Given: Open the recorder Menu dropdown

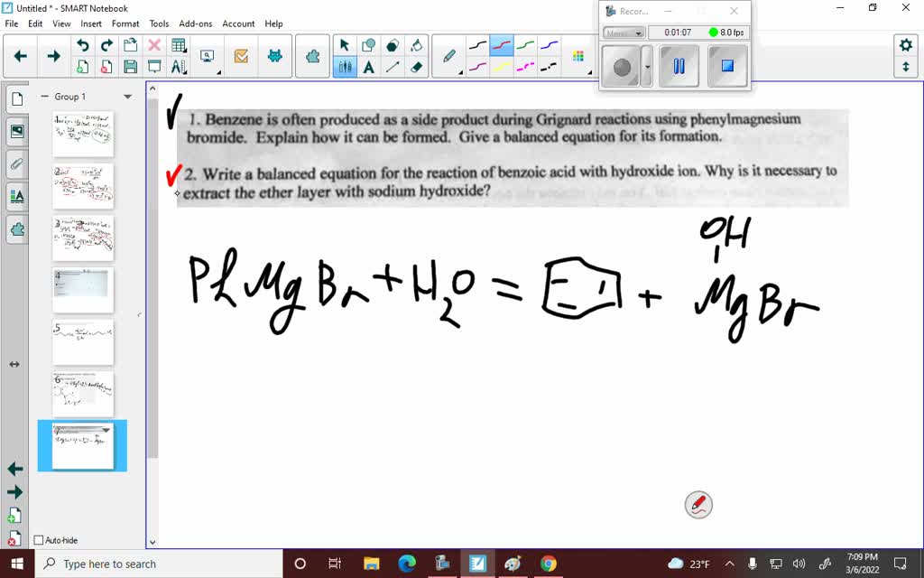Looking at the screenshot, I should click(x=624, y=33).
